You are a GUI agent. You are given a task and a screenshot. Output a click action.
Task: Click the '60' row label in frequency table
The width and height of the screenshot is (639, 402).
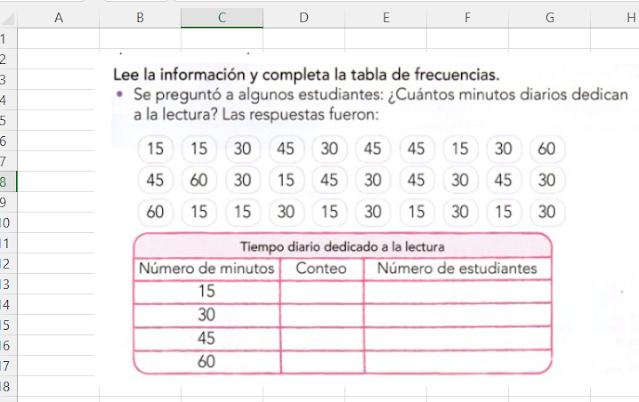(207, 361)
